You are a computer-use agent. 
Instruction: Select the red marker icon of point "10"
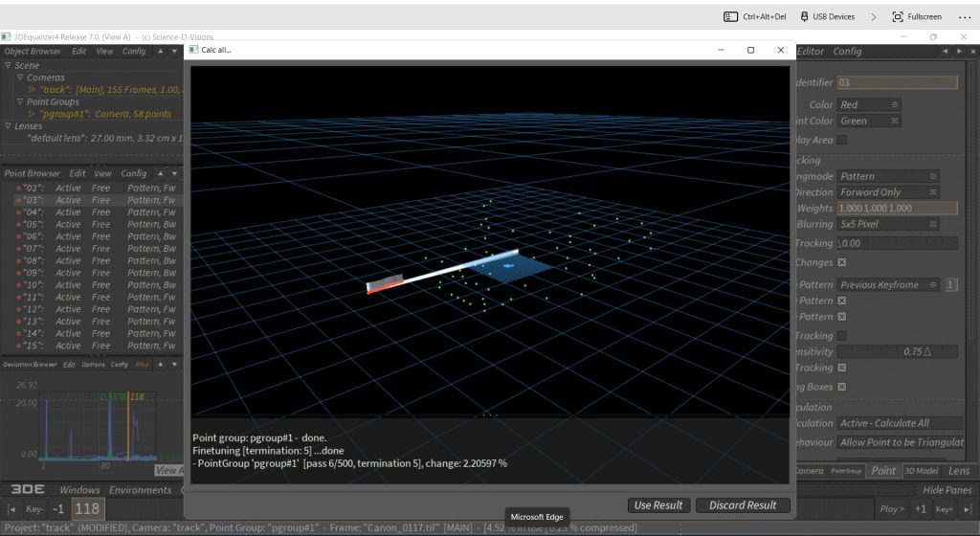19,285
